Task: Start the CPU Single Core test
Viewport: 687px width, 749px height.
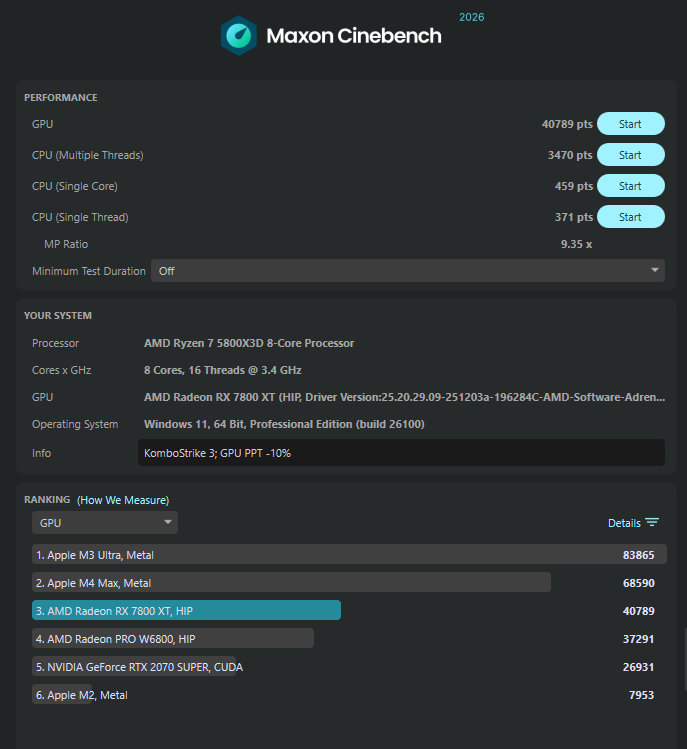Action: (631, 186)
